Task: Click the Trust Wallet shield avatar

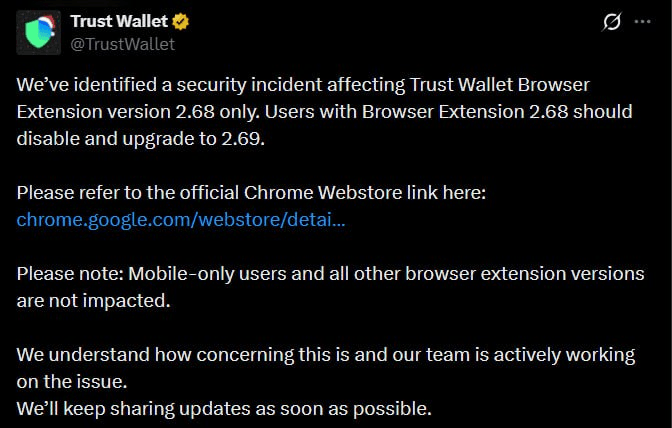Action: (x=36, y=33)
